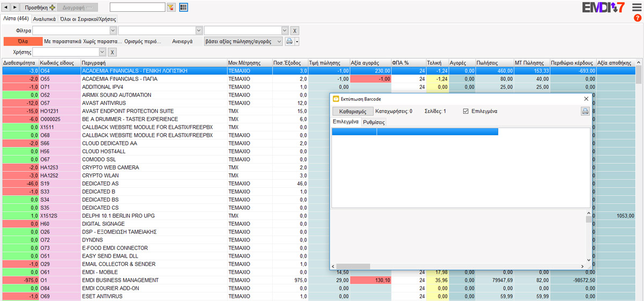The image size is (644, 301).
Task: Clear filters with X button beside Φίλτρα
Action: (x=295, y=31)
